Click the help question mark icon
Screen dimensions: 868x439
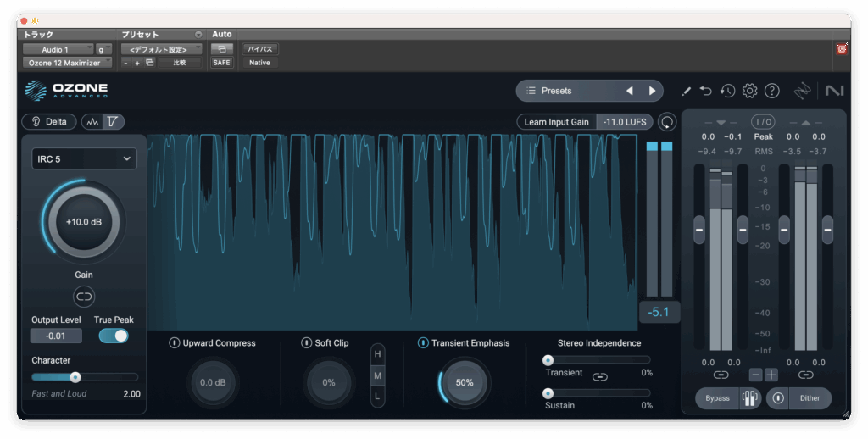pos(771,91)
